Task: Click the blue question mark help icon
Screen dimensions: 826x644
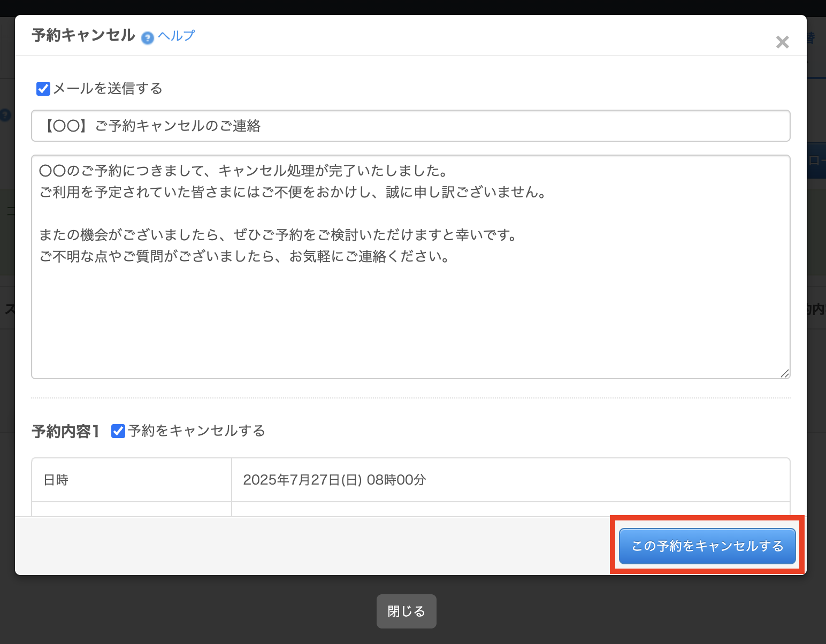Action: pyautogui.click(x=147, y=38)
